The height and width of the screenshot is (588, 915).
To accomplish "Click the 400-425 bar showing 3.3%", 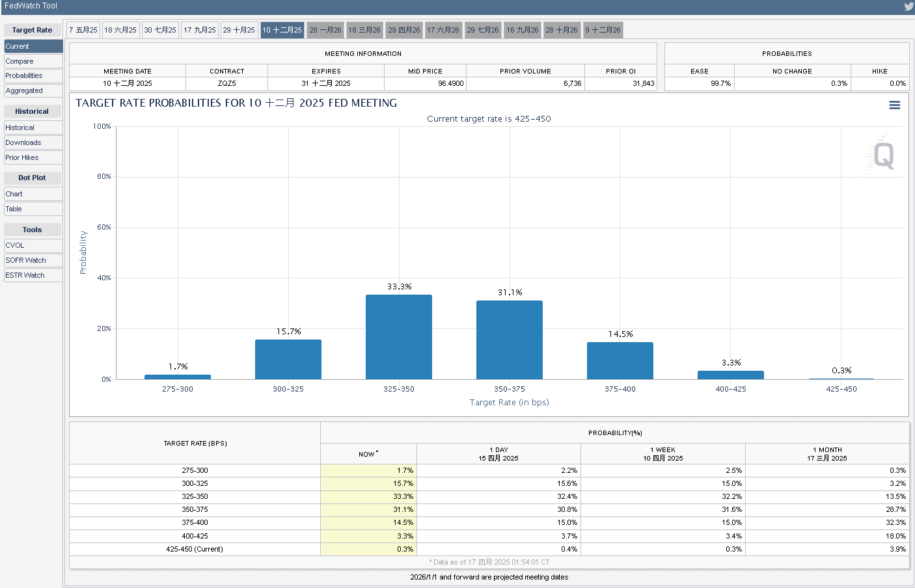I will (731, 375).
